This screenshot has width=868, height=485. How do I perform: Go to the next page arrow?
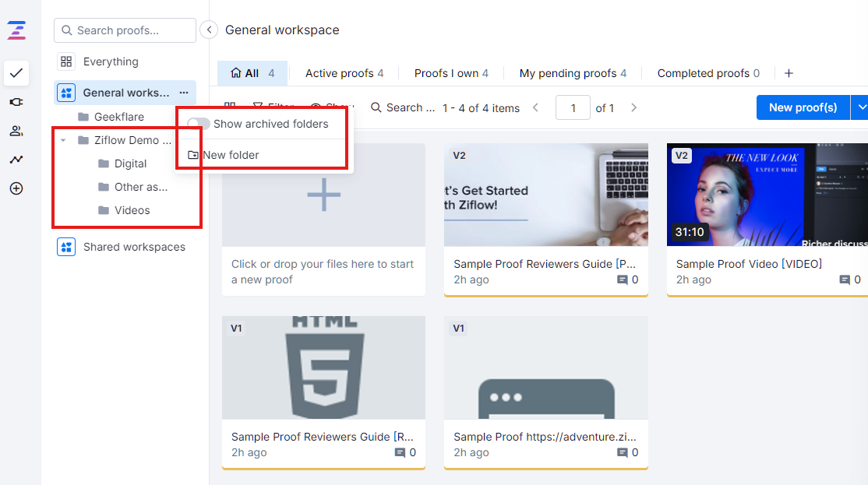pos(633,108)
